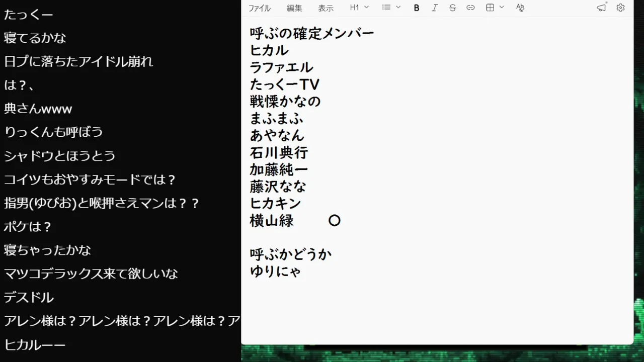
Task: Click the line たっくーTV
Action: pyautogui.click(x=285, y=84)
